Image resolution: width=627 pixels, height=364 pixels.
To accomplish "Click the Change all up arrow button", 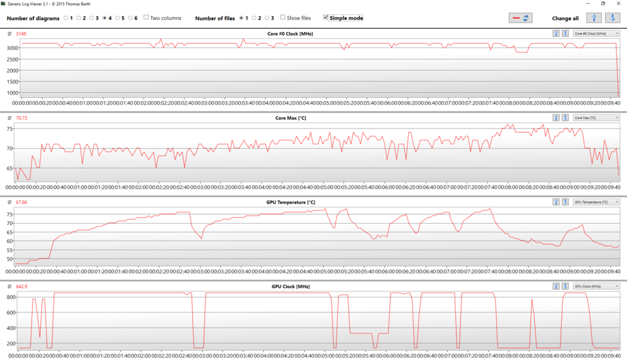I will (x=593, y=18).
